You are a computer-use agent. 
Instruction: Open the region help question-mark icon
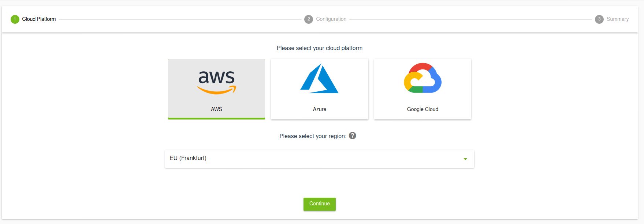click(353, 136)
